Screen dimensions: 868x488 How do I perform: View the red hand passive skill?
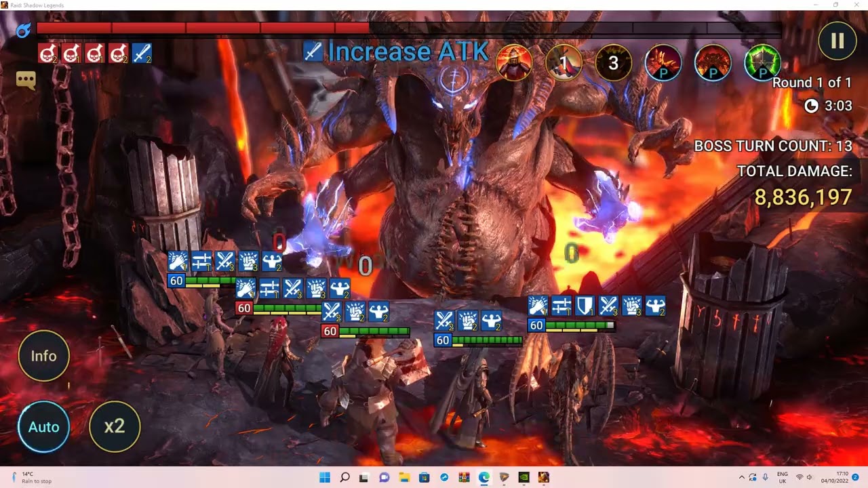coord(663,63)
